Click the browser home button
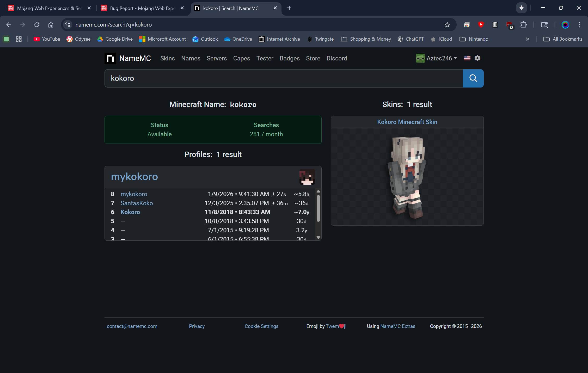588x373 pixels. pyautogui.click(x=51, y=25)
